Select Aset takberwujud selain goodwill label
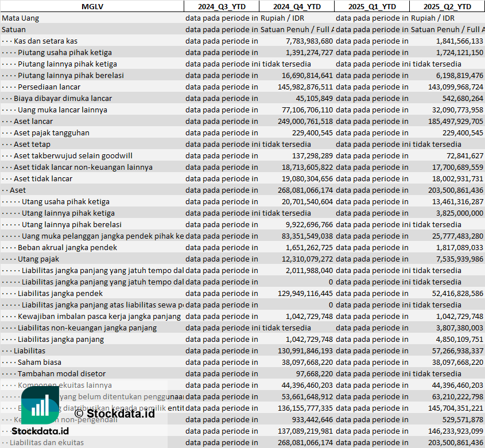 pyautogui.click(x=73, y=155)
